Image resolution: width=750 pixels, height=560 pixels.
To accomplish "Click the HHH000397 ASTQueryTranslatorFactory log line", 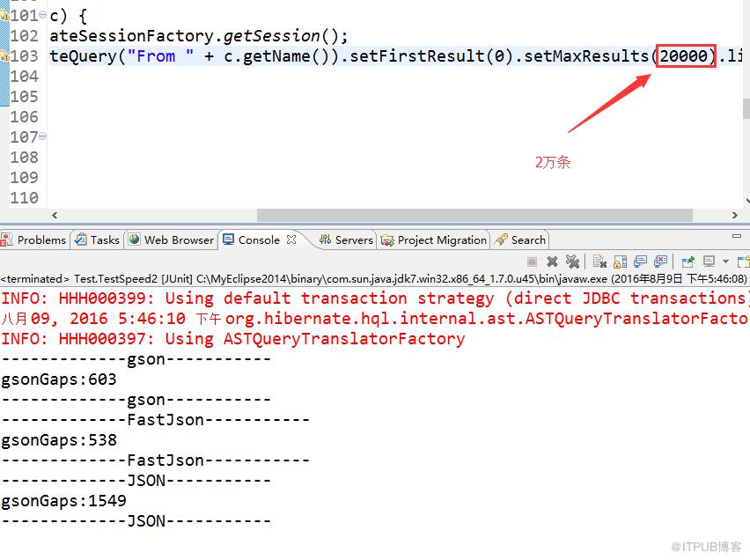I will [x=233, y=339].
